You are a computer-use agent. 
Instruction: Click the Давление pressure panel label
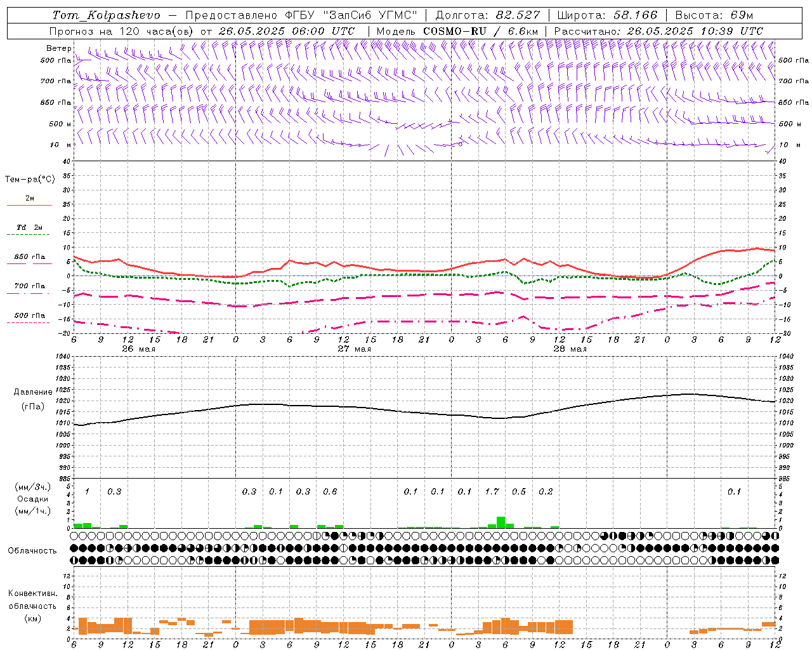pos(33,392)
